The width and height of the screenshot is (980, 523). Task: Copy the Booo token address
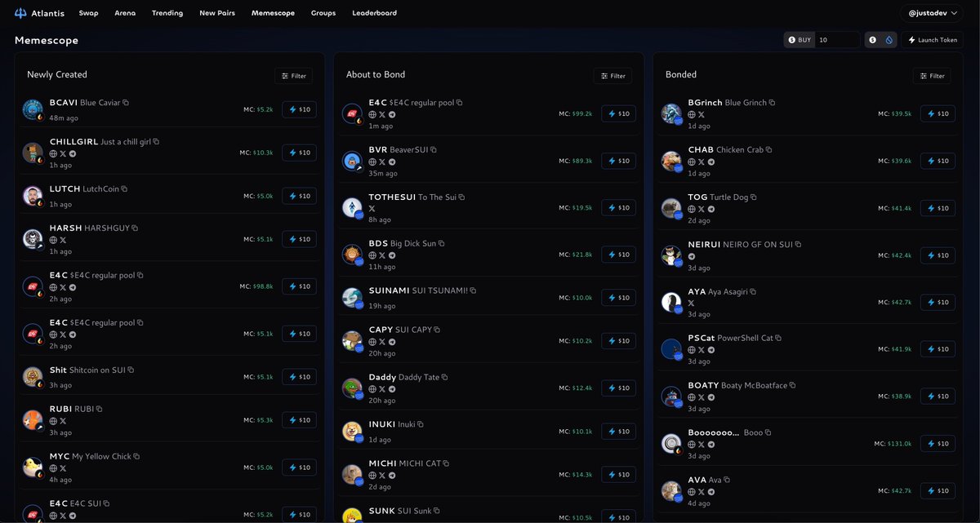768,432
